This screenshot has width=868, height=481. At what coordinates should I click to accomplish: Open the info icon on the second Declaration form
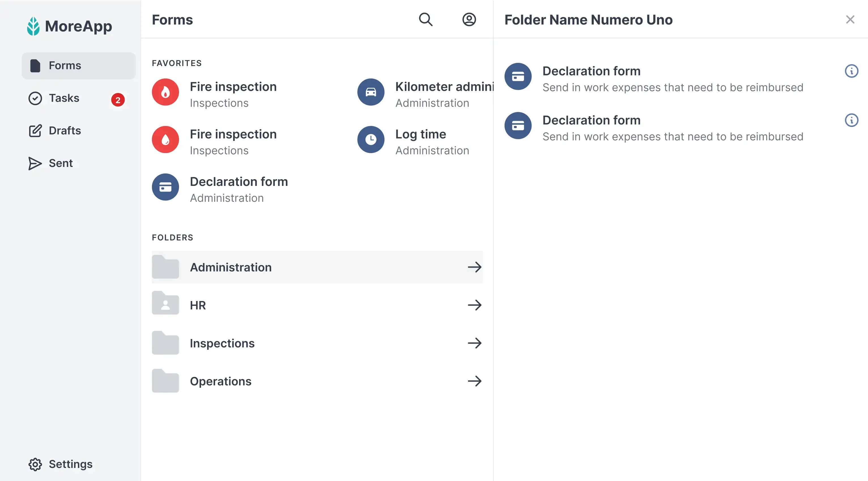pos(852,120)
